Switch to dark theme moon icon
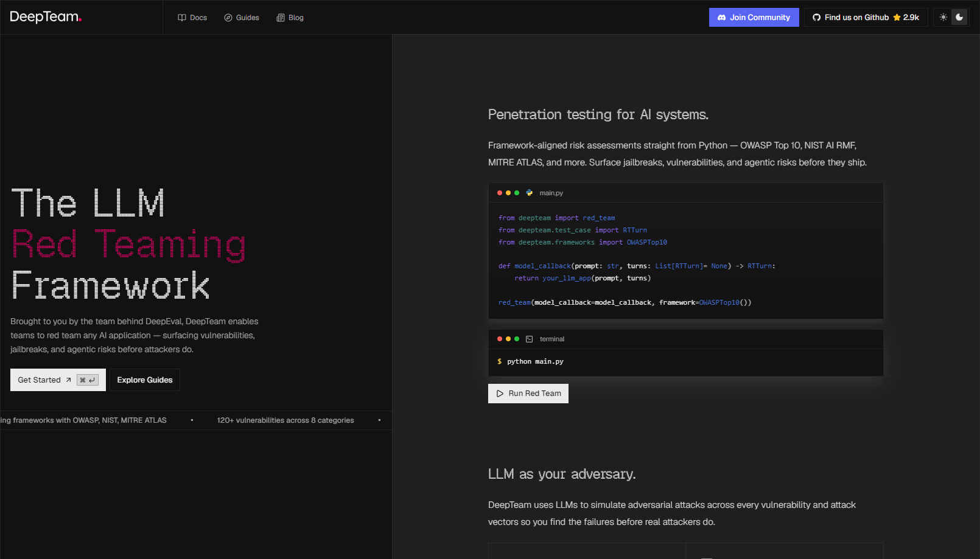980x559 pixels. click(959, 18)
